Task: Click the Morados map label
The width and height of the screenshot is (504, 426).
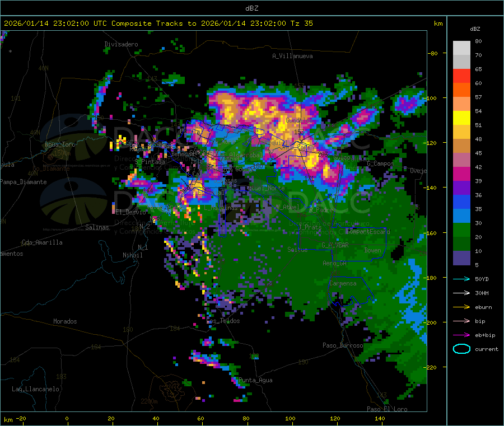Action: pos(65,321)
